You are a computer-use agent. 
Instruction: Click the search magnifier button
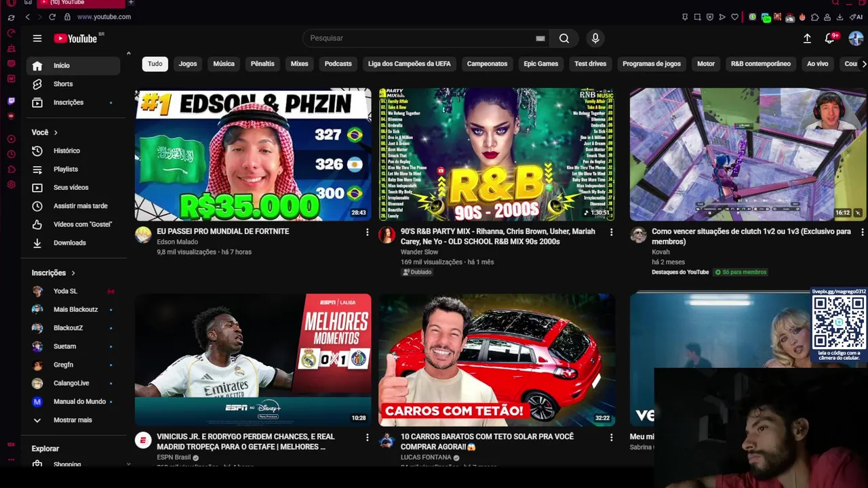tap(564, 39)
